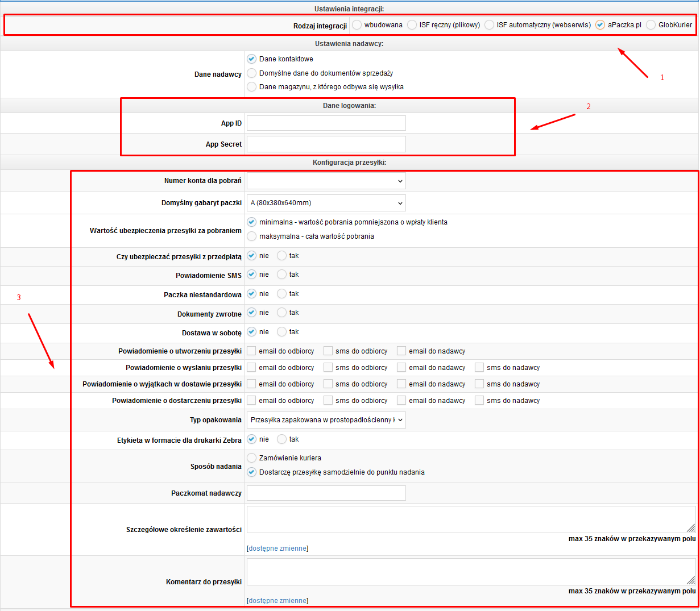Pick Domyślne dane do dokumentów sprzedaży
Screen dimensions: 700x611
pyautogui.click(x=252, y=73)
